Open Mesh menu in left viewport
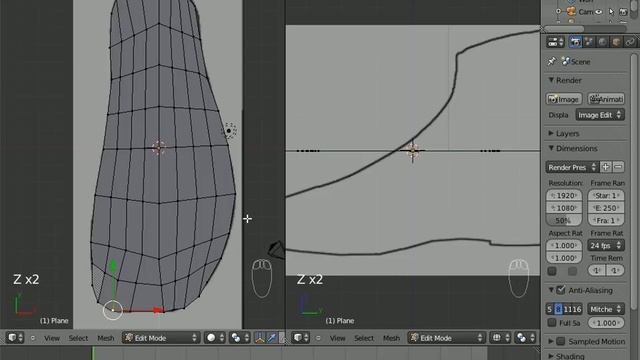Viewport: 640px width, 360px height. click(106, 338)
